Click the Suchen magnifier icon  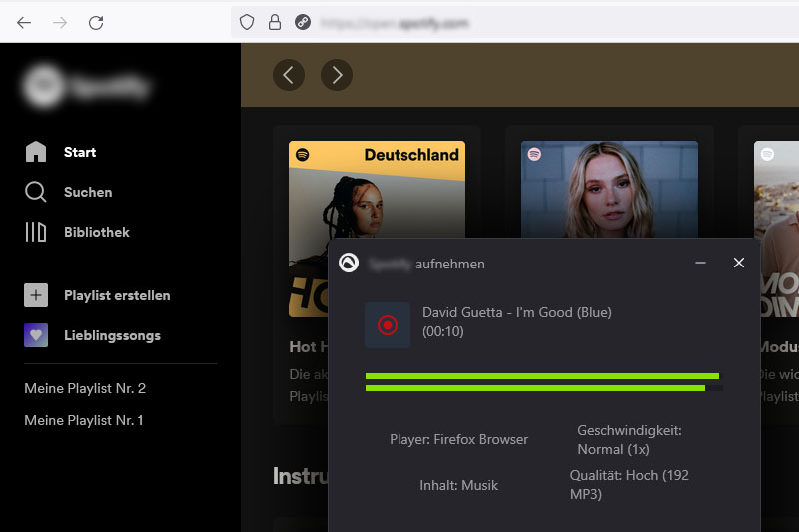point(36,192)
